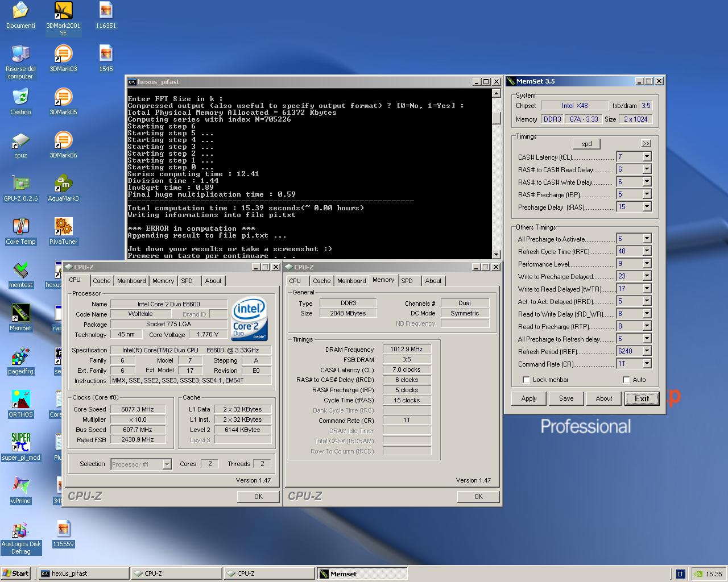
Task: Launch AquaMark3 desktop shortcut
Action: click(63, 188)
